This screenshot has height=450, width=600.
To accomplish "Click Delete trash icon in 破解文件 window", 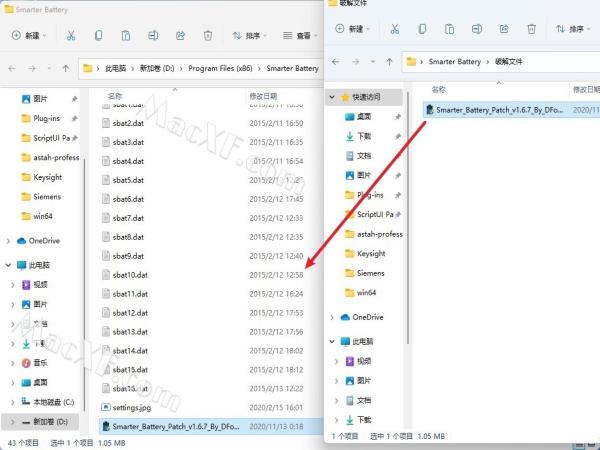I will 532,29.
